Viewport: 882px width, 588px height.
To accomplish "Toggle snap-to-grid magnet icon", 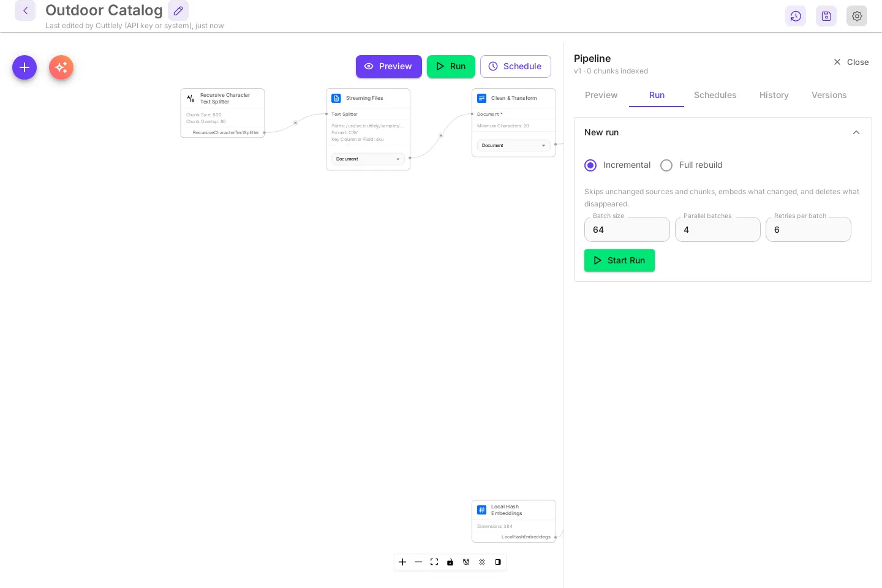I will (x=466, y=562).
